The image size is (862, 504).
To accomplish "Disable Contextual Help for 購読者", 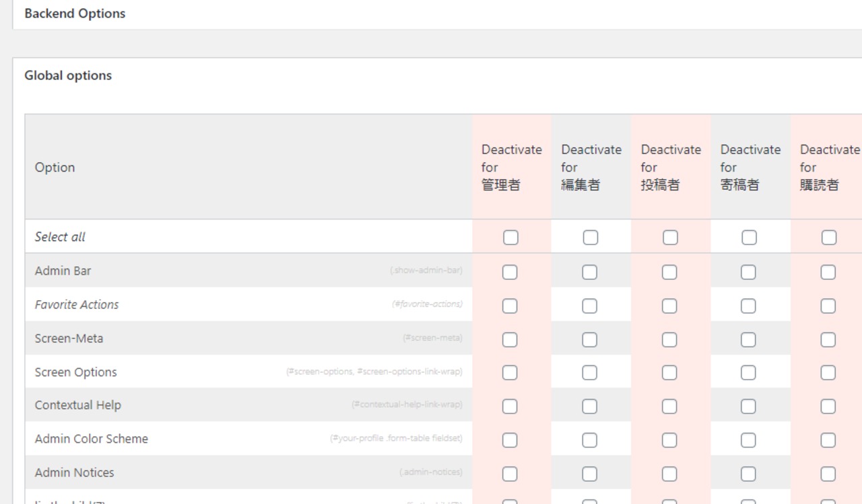I will click(x=828, y=406).
